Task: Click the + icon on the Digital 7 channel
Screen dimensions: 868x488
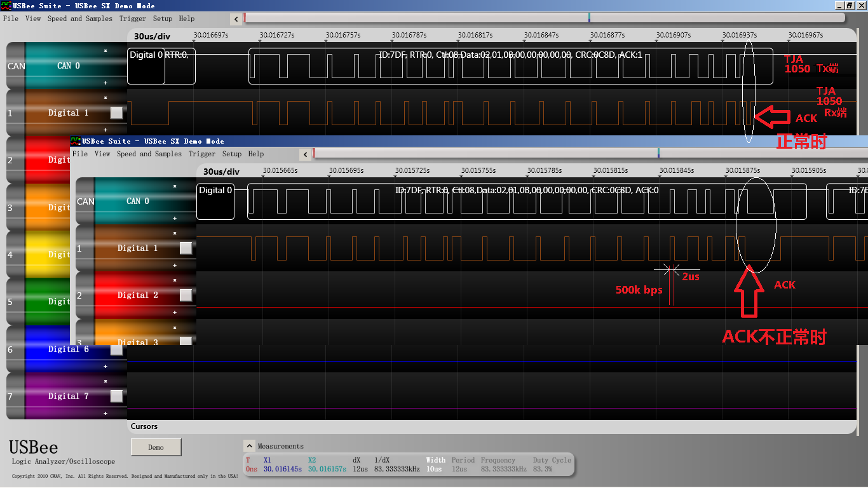Action: (105, 413)
